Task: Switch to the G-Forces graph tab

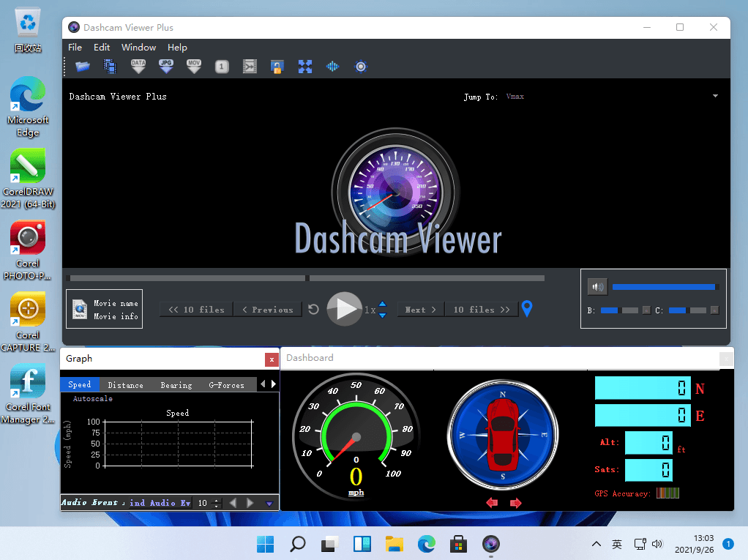Action: click(x=227, y=385)
